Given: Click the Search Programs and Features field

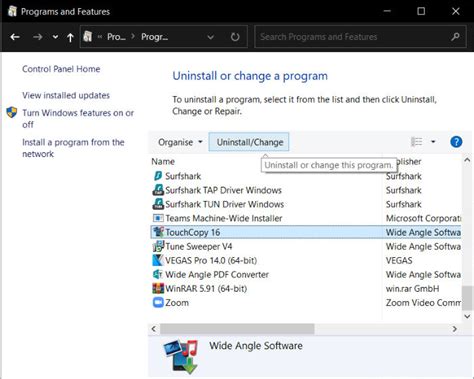Looking at the screenshot, I should point(360,37).
